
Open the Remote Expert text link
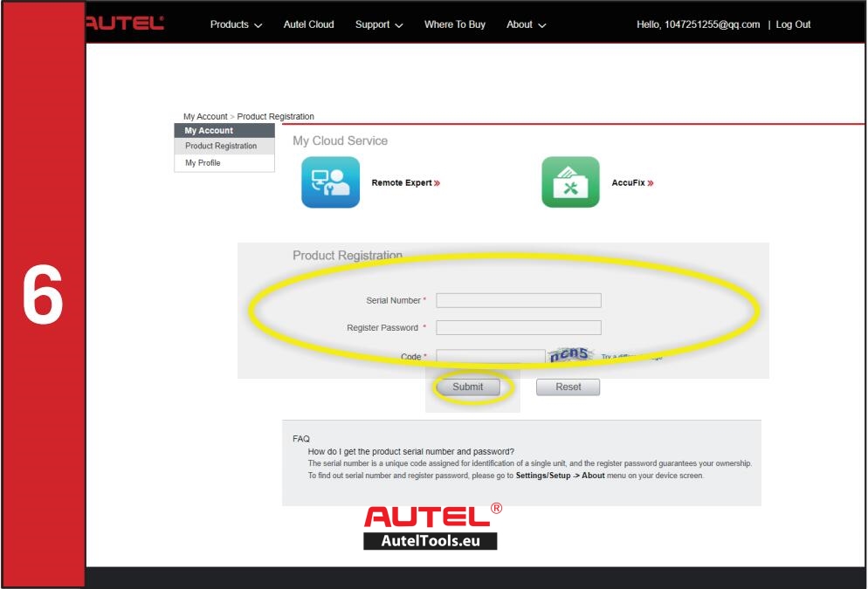tap(404, 183)
